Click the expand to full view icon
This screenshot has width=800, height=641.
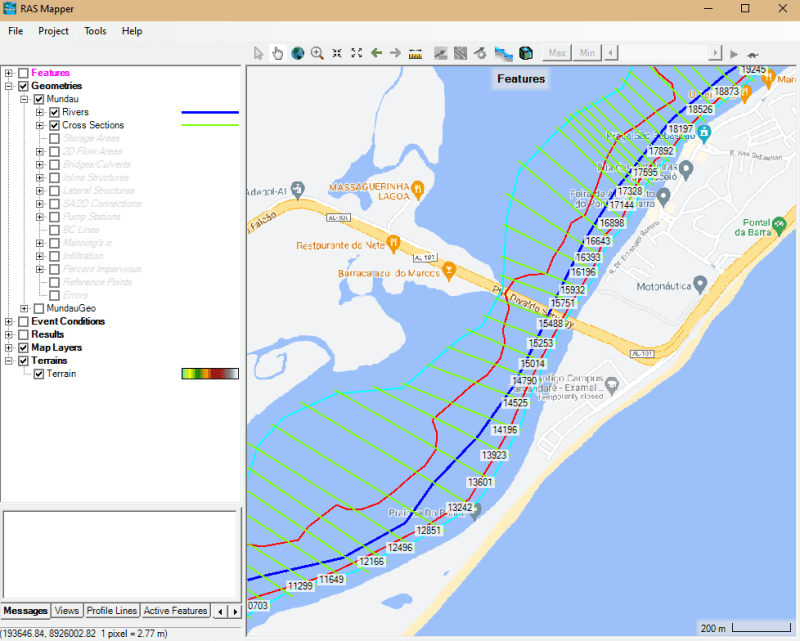357,53
